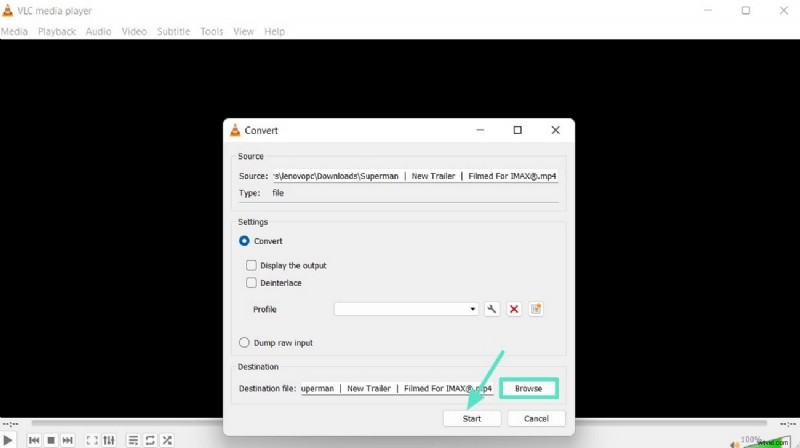This screenshot has width=800, height=448.
Task: Minimize the Convert dialog
Action: point(480,130)
